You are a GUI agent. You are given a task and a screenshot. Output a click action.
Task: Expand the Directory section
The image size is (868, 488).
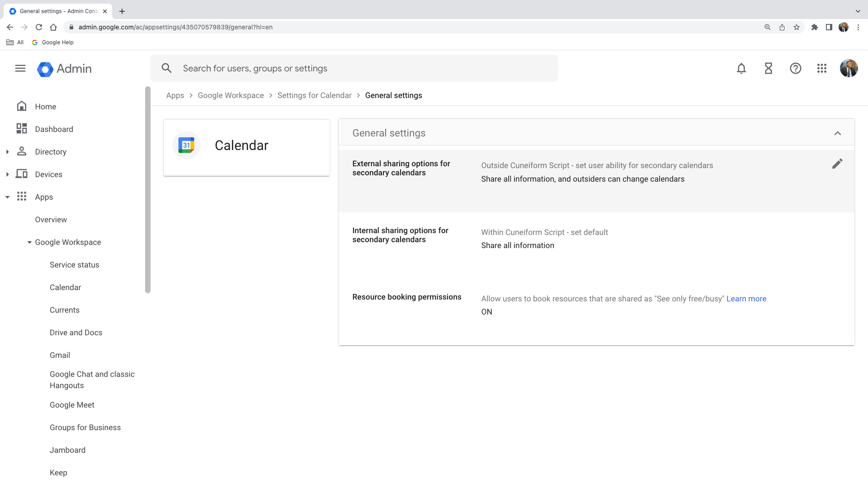tap(7, 151)
